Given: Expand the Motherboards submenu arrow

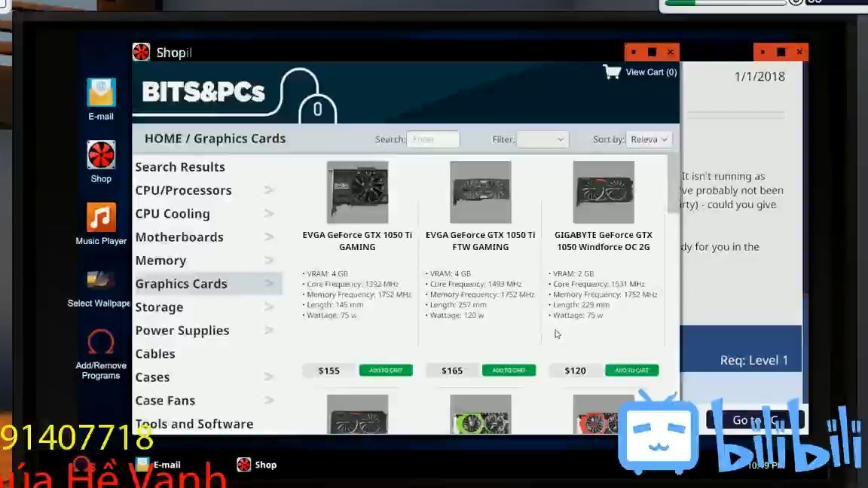Looking at the screenshot, I should point(269,236).
